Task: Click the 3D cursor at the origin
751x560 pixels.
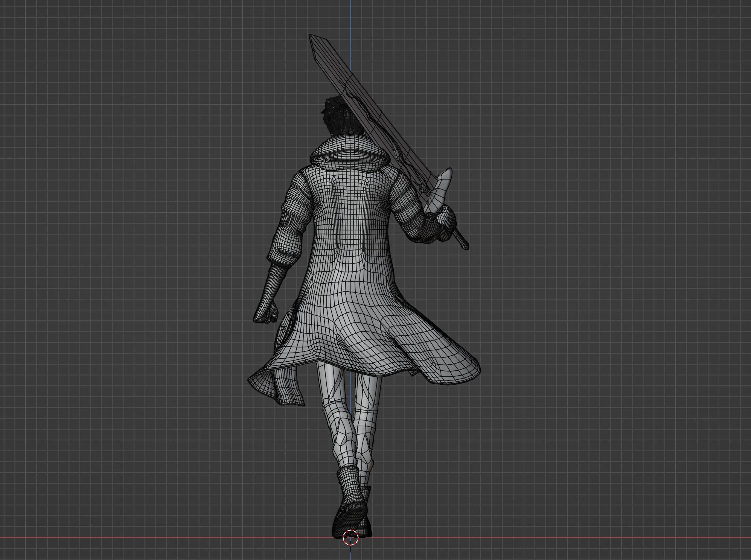Action: click(x=350, y=537)
